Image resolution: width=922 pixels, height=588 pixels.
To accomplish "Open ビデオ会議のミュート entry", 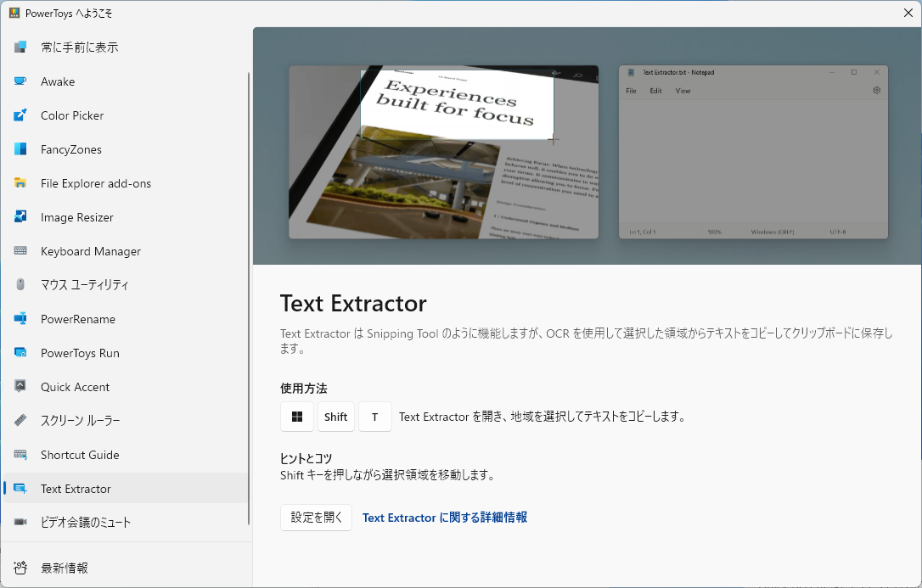I will (126, 523).
